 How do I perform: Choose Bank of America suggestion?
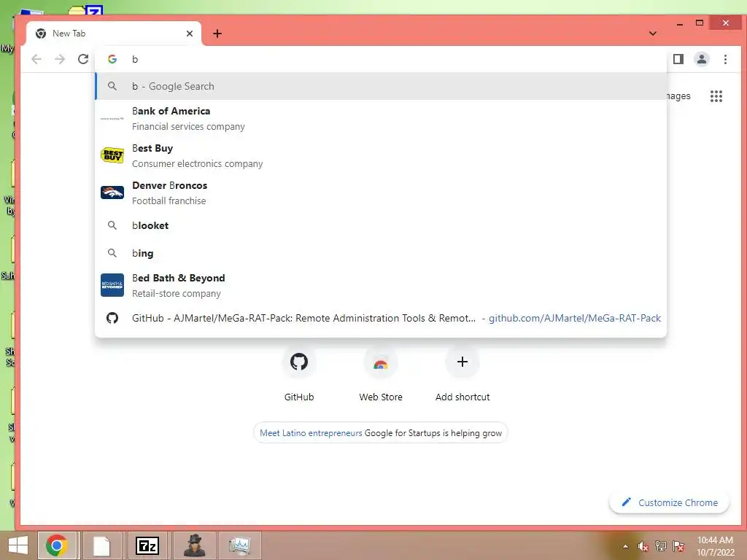click(x=381, y=119)
